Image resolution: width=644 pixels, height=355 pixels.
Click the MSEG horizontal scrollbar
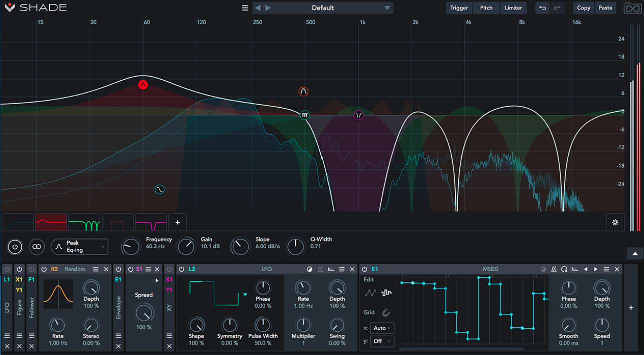(x=461, y=349)
